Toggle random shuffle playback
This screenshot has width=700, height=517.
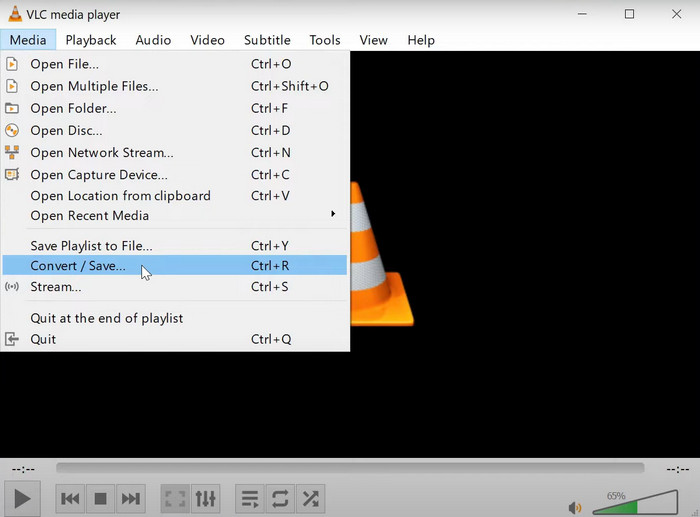point(311,498)
